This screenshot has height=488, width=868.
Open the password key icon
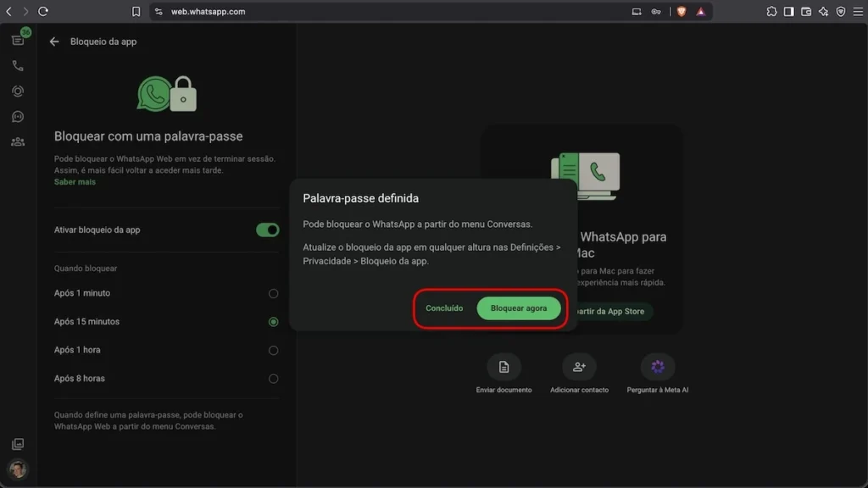click(x=656, y=11)
